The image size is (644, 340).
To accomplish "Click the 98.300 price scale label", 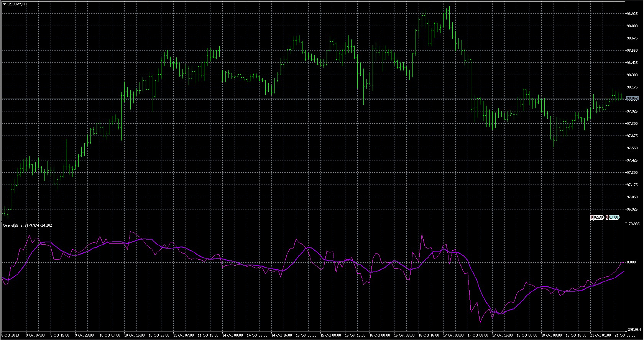I will click(x=632, y=75).
